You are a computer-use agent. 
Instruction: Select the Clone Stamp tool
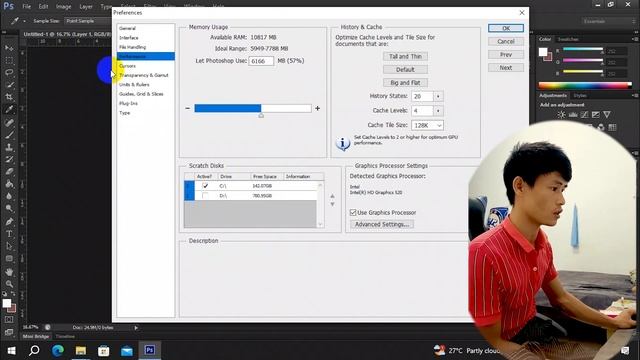[x=9, y=147]
